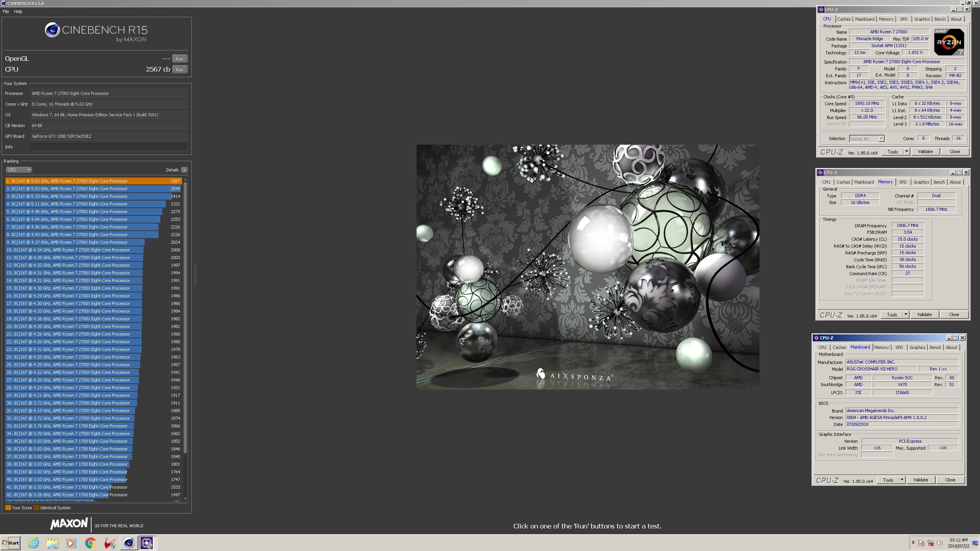Click the DRAM Frequency 1806.7 MHz value
980x551 pixels.
[907, 225]
